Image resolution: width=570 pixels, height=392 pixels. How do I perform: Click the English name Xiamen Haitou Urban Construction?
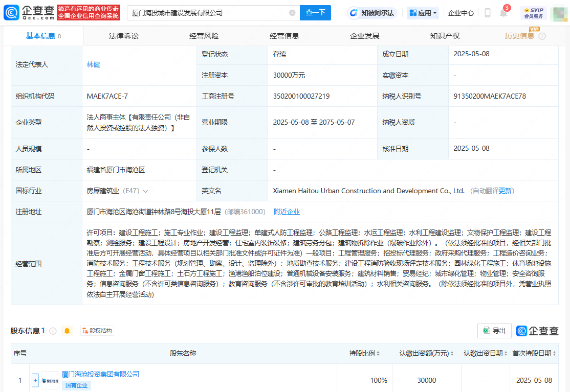click(369, 191)
